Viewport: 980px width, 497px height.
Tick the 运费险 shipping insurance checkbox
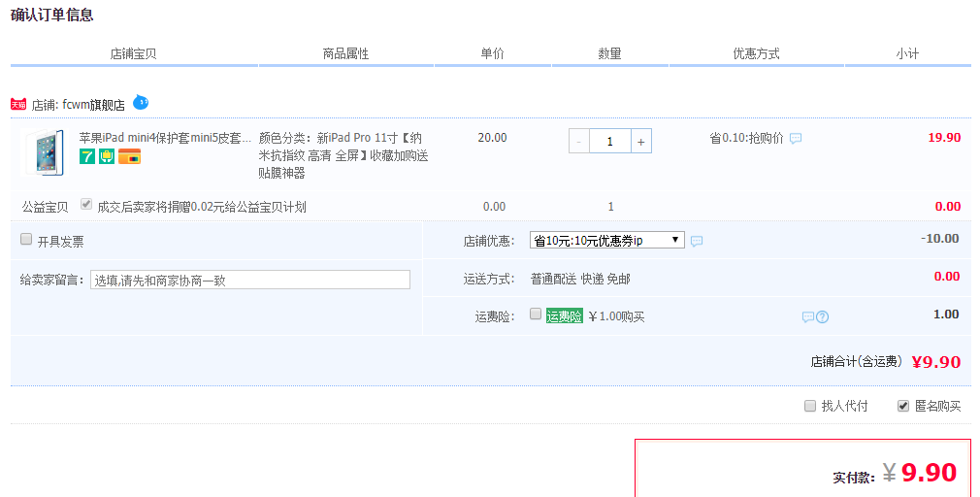click(536, 315)
